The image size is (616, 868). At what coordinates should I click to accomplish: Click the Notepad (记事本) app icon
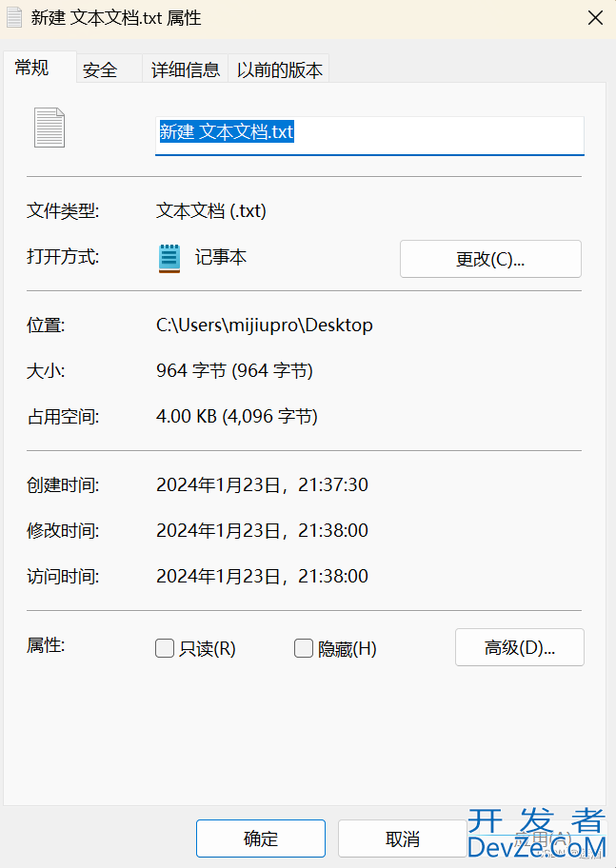tap(169, 259)
